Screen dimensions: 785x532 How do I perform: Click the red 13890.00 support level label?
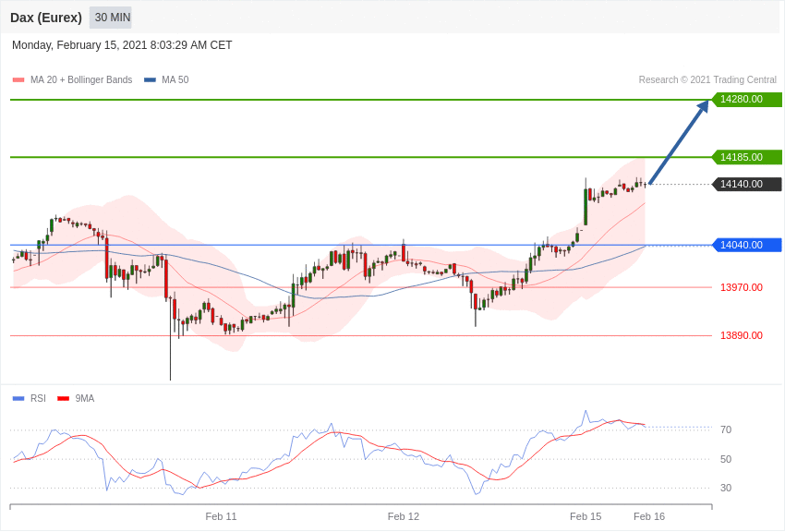pos(742,335)
